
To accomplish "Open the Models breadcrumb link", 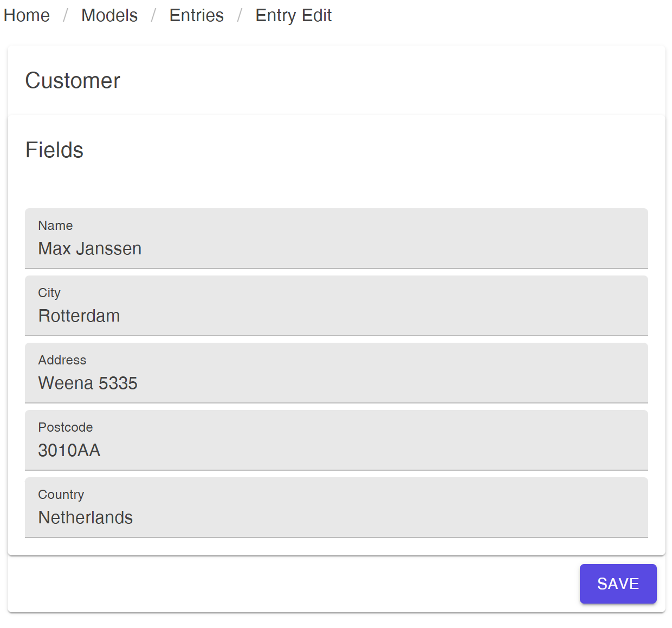I will click(x=109, y=15).
